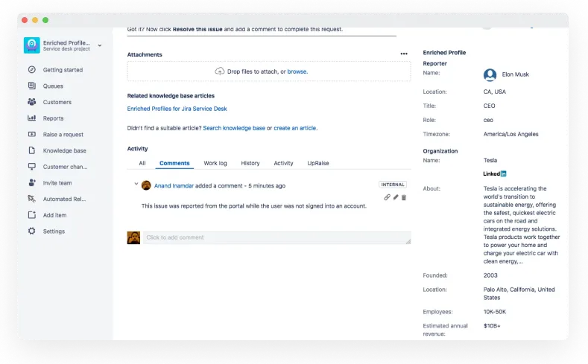Viewport: 588px width, 364px height.
Task: Open Enriched Profiles for Jira Service Desk article
Action: point(177,109)
